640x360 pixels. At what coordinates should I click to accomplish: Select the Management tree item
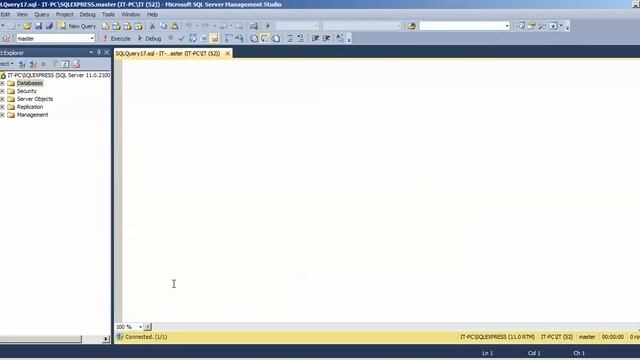(x=32, y=115)
